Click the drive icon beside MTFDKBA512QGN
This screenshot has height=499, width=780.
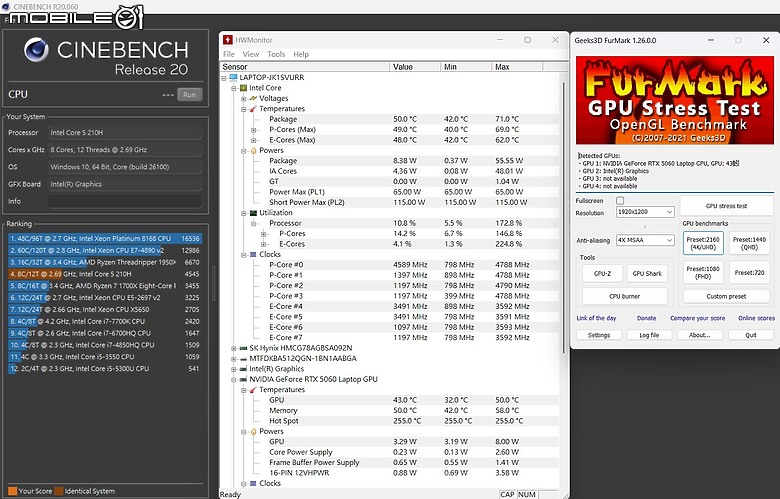243,359
